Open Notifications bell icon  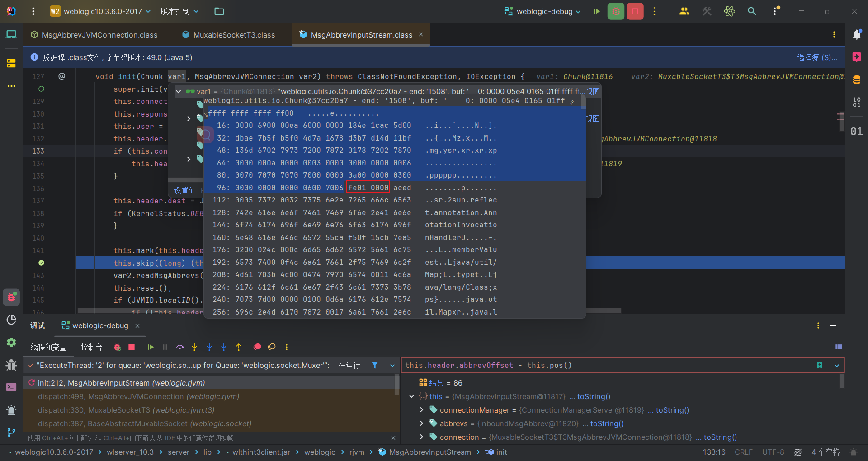tap(857, 34)
